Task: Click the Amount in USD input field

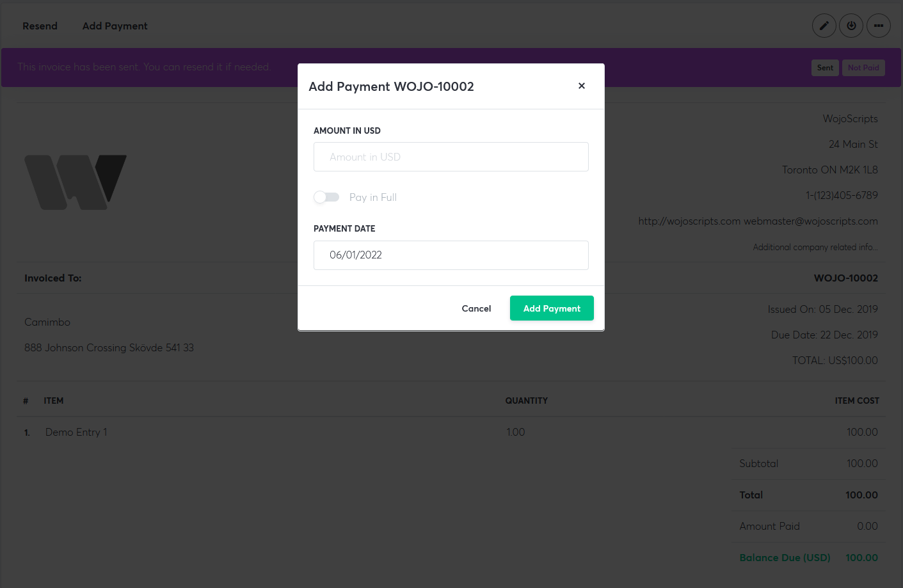Action: click(451, 157)
